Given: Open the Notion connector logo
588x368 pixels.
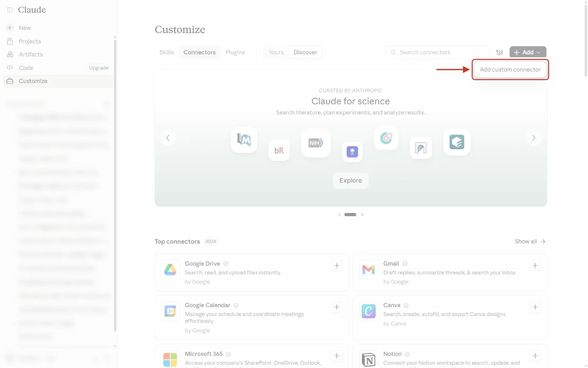Looking at the screenshot, I should [369, 360].
